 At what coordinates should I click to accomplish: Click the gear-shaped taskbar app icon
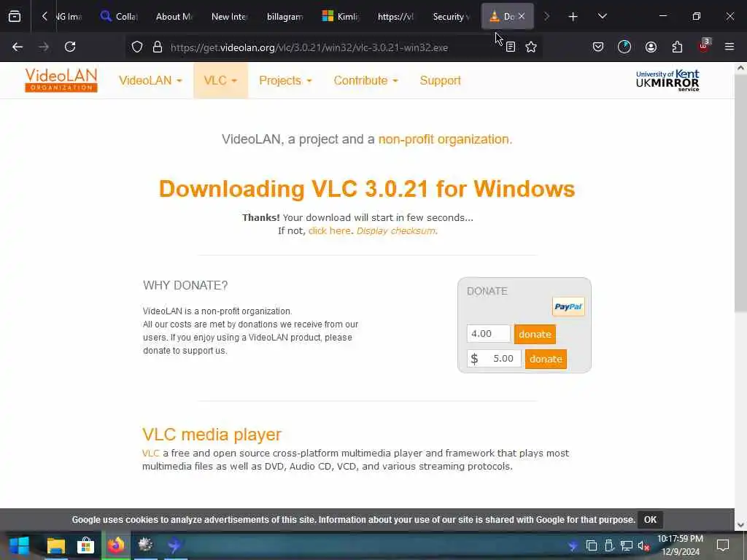[145, 545]
